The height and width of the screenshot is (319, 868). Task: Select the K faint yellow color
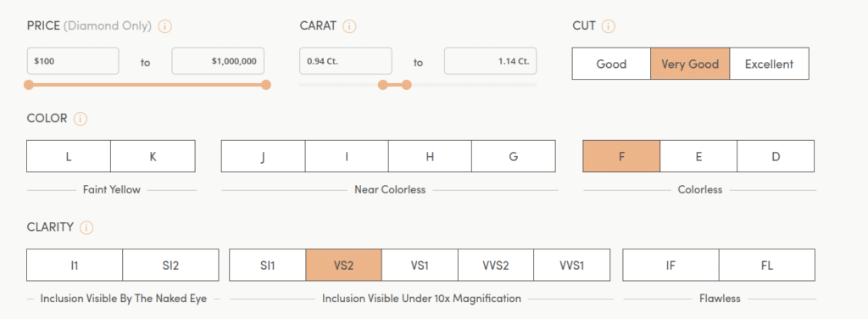click(153, 156)
